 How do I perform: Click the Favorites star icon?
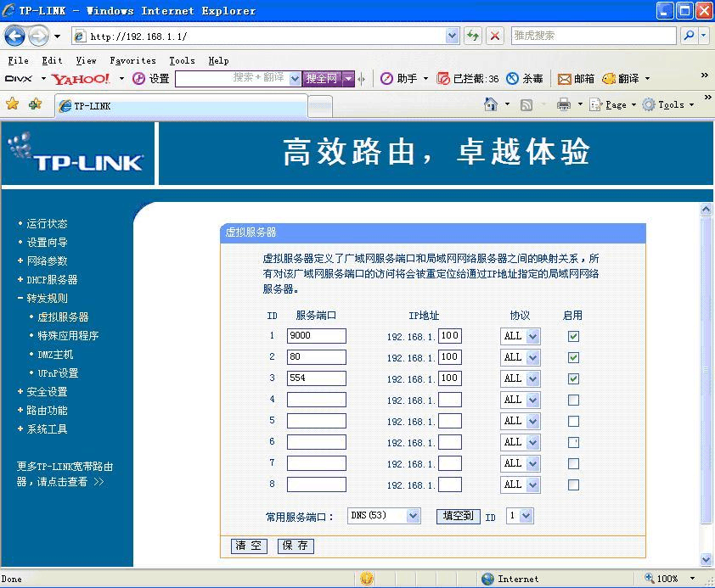pyautogui.click(x=13, y=104)
